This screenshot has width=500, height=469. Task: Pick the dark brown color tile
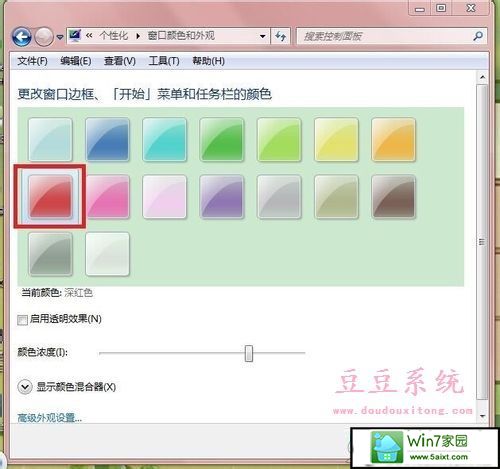point(393,197)
